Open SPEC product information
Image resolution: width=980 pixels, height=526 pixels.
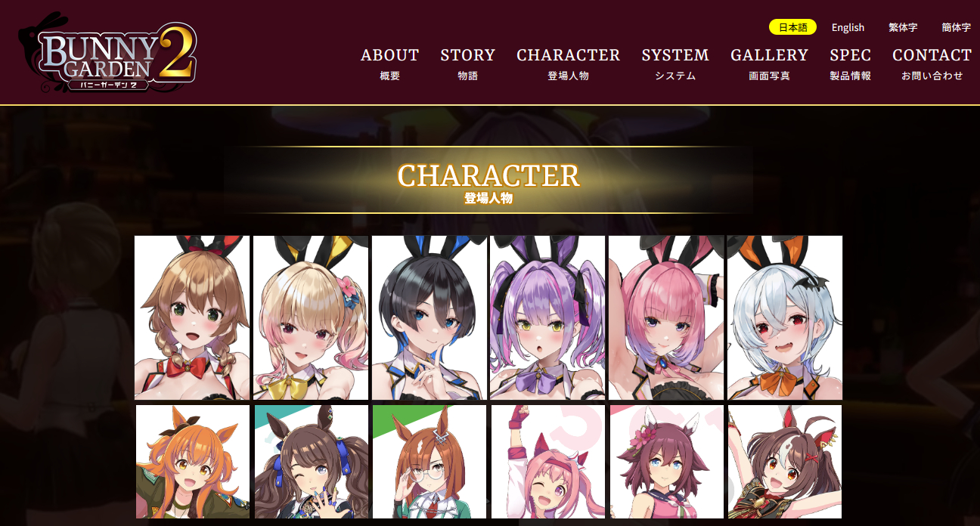[851, 63]
